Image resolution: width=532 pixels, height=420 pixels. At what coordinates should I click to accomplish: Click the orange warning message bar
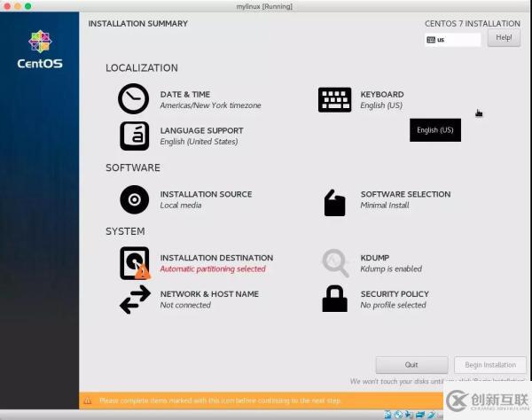[x=262, y=401]
